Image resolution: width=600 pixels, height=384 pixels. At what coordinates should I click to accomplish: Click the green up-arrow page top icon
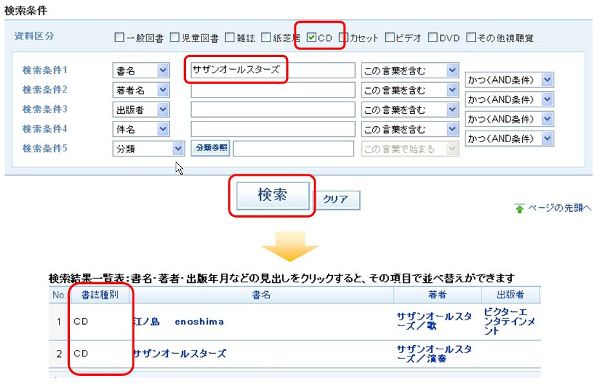click(x=519, y=208)
